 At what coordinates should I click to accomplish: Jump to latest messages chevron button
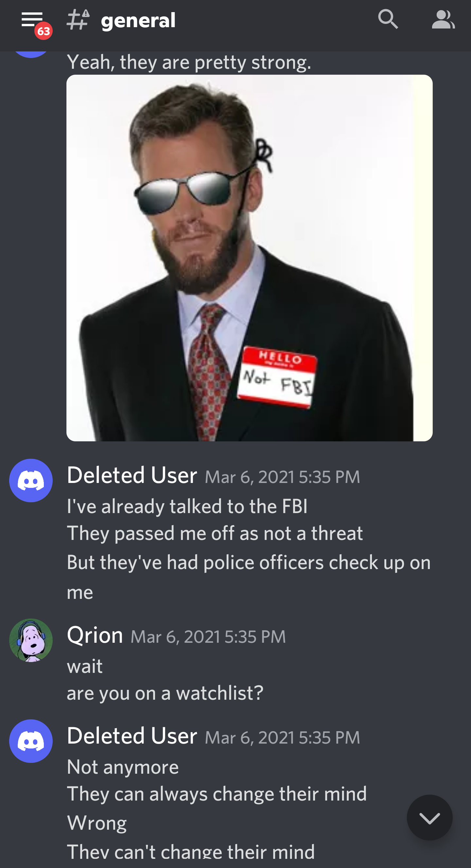point(429,817)
